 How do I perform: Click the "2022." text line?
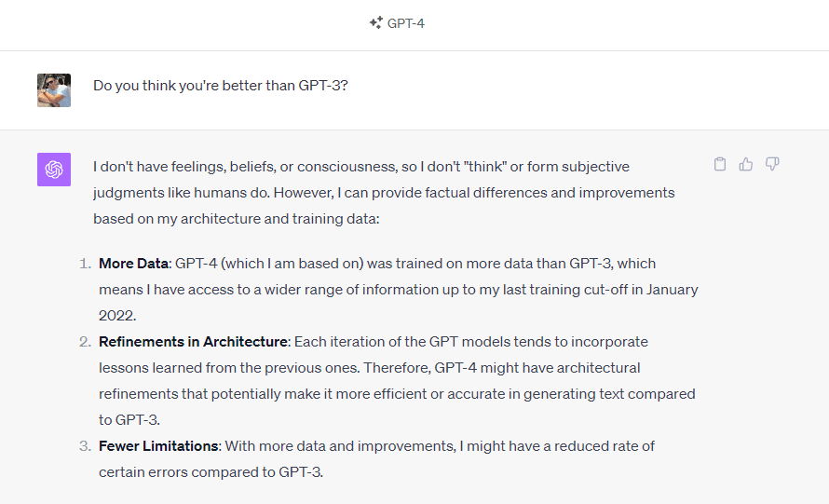117,316
